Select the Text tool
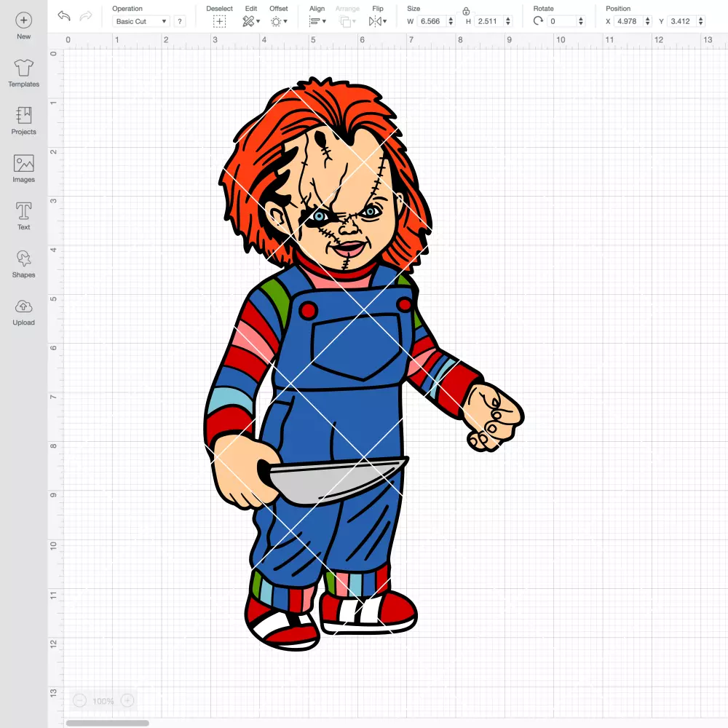The image size is (728, 728). pyautogui.click(x=24, y=211)
